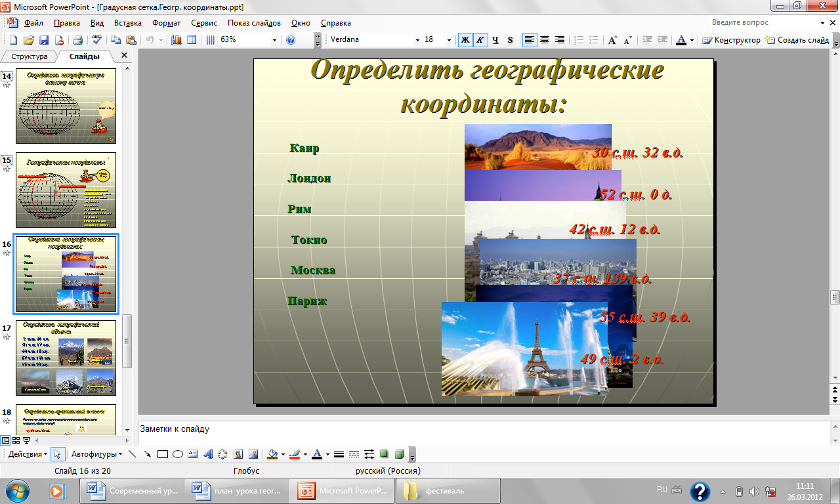
Task: Insert a text box from the drawing toolbar
Action: click(192, 454)
